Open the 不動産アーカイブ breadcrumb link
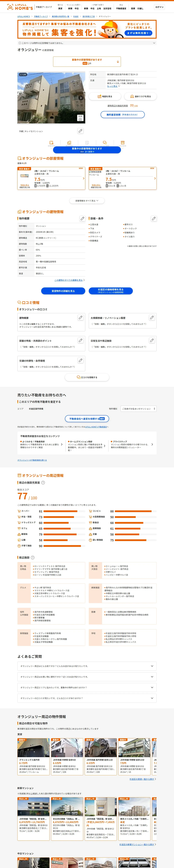174x868 pixels. click(41, 16)
